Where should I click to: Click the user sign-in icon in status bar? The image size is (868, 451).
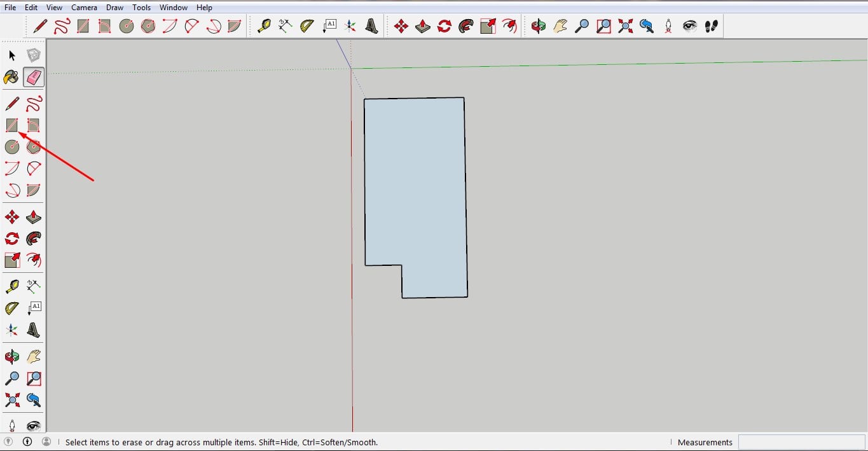(x=46, y=441)
